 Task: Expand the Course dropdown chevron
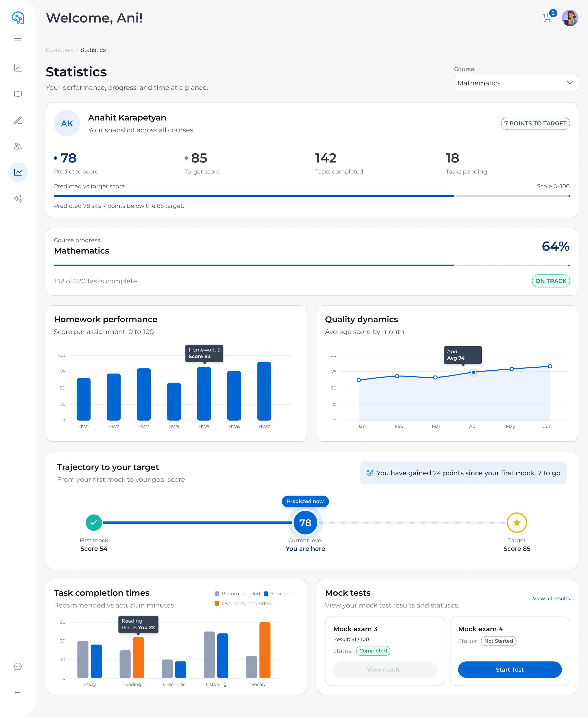point(570,83)
